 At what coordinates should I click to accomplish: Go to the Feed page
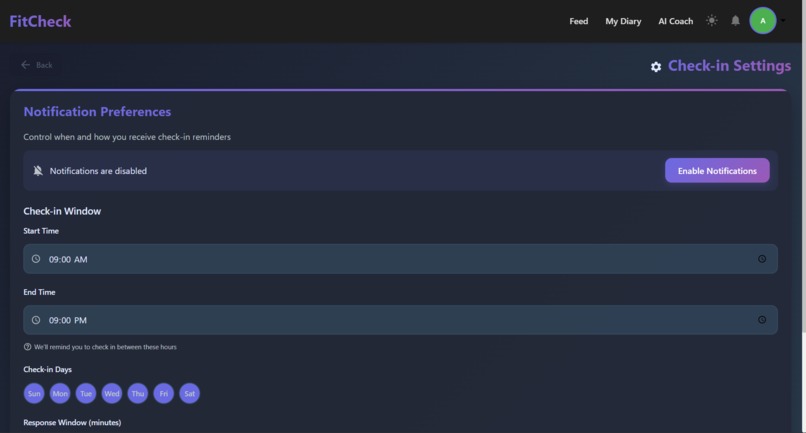click(x=578, y=21)
